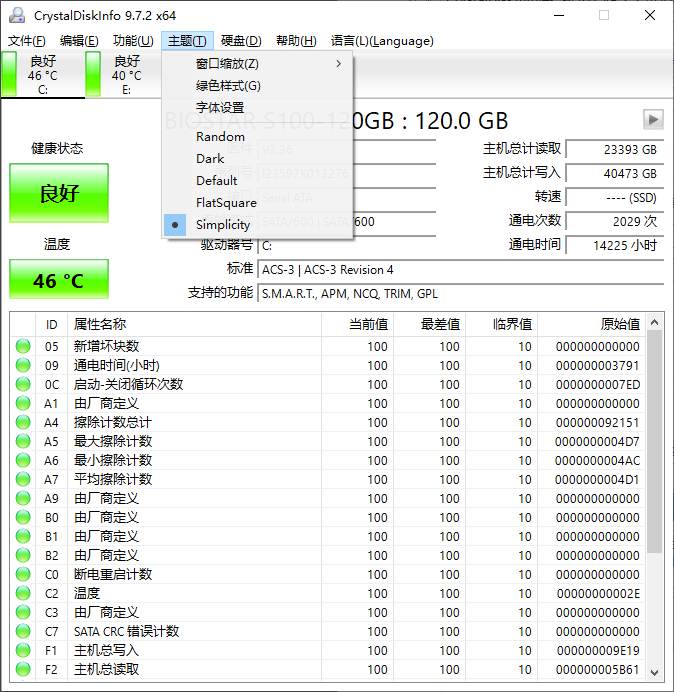Viewport: 674px width, 692px height.
Task: Click the status dot for row A4
Action: click(x=23, y=422)
